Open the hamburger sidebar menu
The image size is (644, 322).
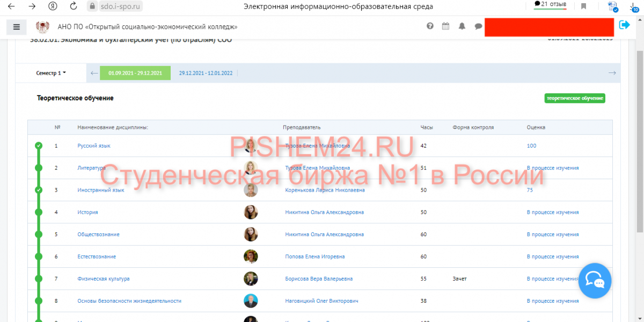coord(16,27)
